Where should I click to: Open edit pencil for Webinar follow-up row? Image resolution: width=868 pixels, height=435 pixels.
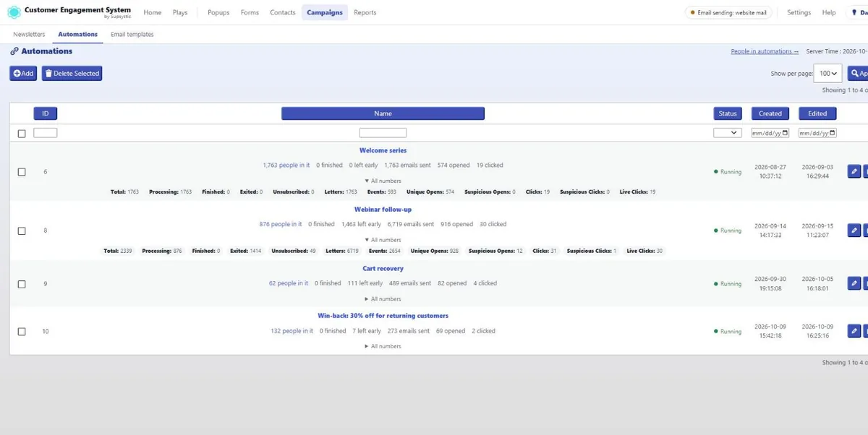(x=854, y=231)
